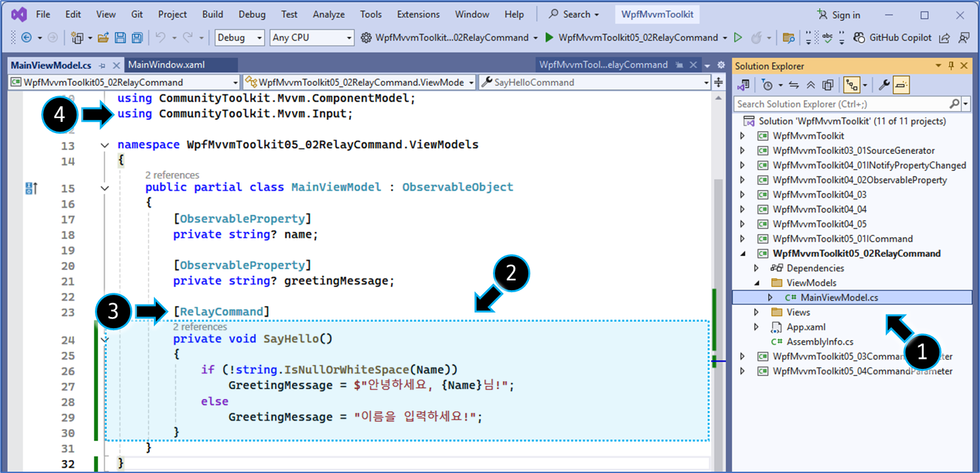Screen dimensions: 980x473
Task: Click the Share icon beside GitHub Copilot
Action: point(944,38)
